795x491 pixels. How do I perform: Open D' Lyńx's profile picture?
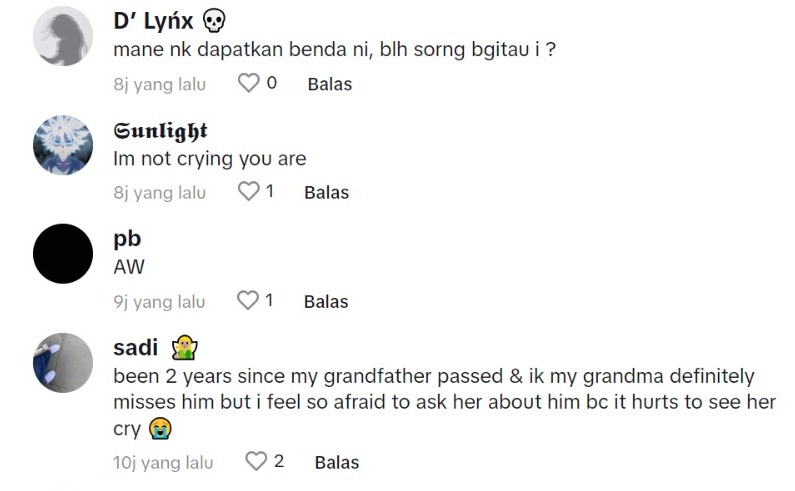click(x=63, y=39)
